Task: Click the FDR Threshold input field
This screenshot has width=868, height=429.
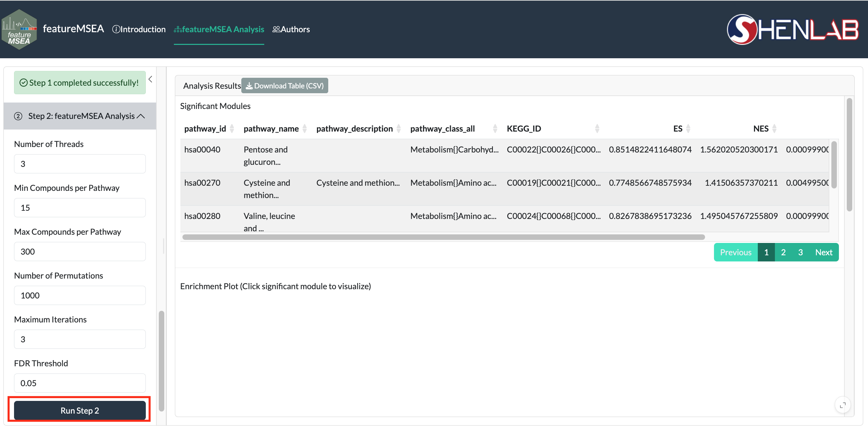Action: coord(80,383)
